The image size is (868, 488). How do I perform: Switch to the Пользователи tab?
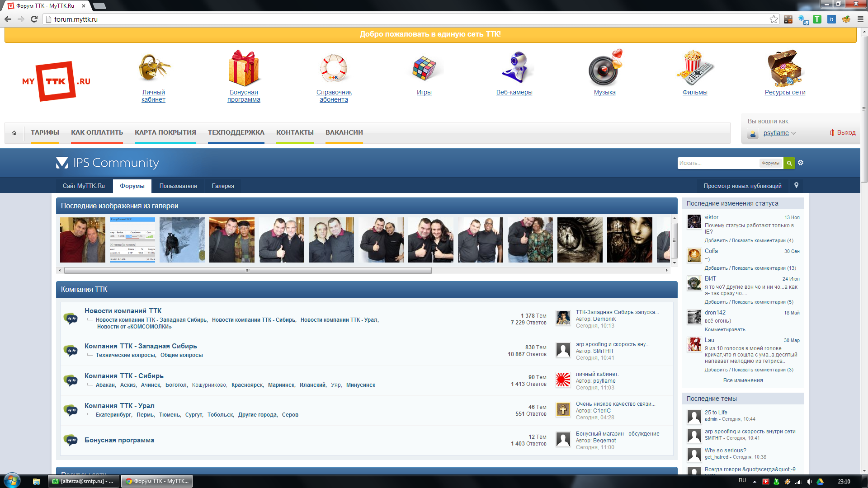point(178,186)
